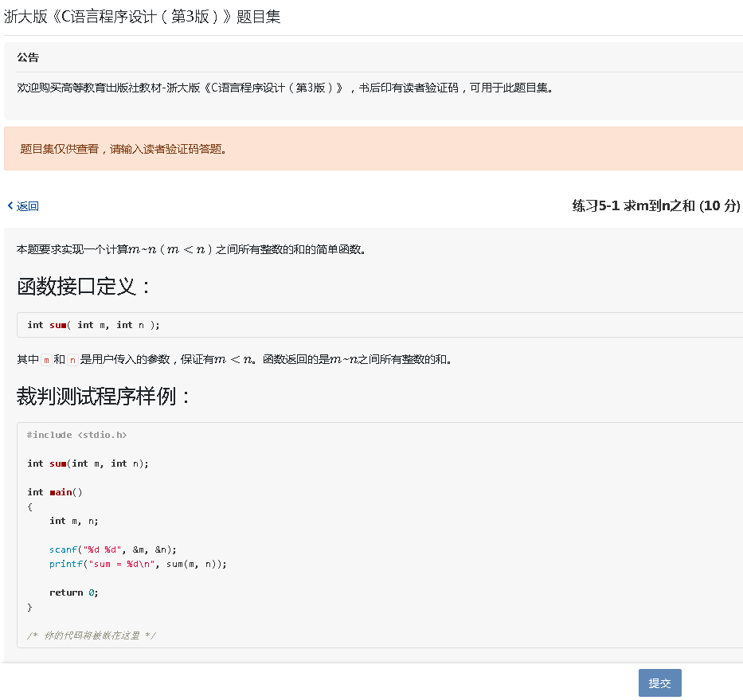Click the back chevron icon beside 返回
Screen dimensions: 743x700
(x=10, y=205)
